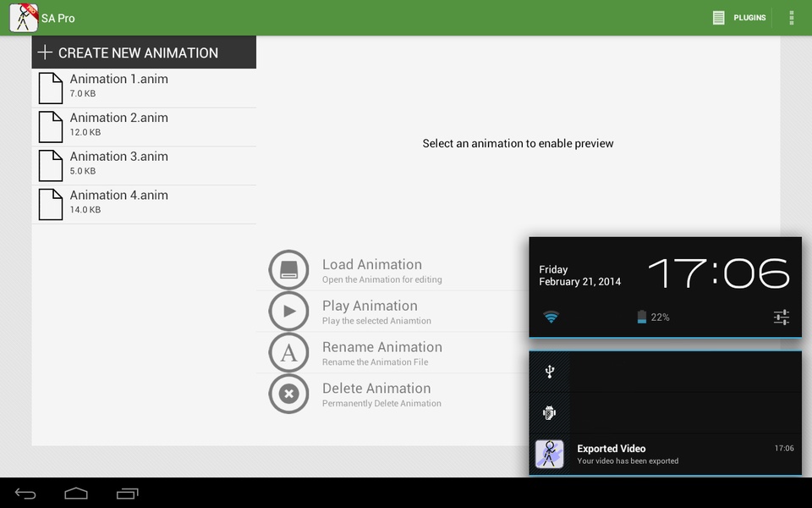Viewport: 812px width, 508px height.
Task: Click the Delete Animation X icon
Action: click(288, 394)
